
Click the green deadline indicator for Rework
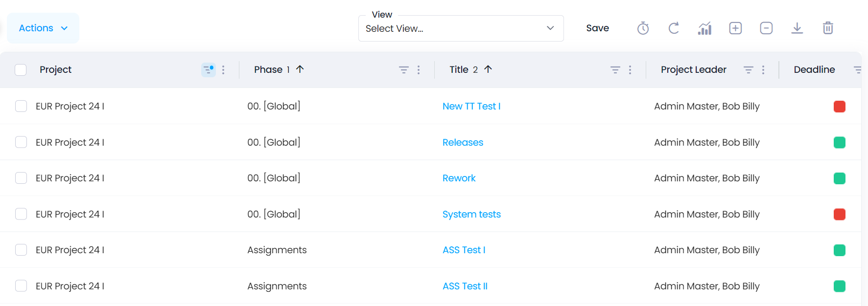point(840,178)
